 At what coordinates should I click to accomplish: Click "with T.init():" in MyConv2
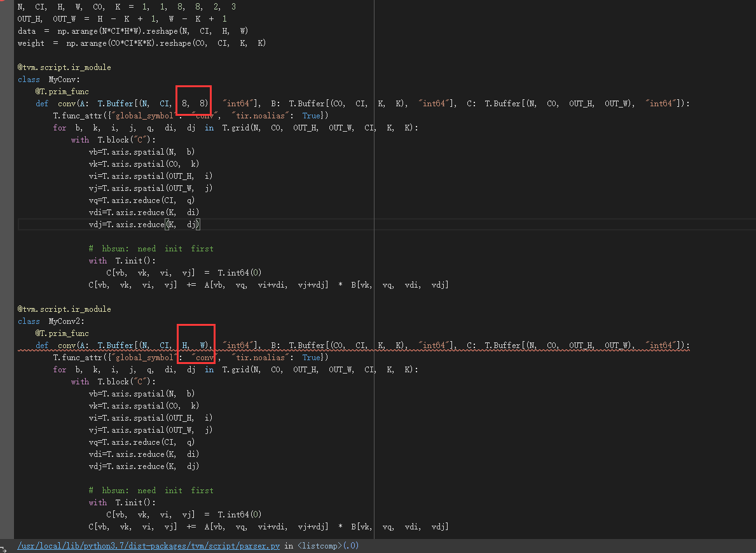pyautogui.click(x=122, y=502)
